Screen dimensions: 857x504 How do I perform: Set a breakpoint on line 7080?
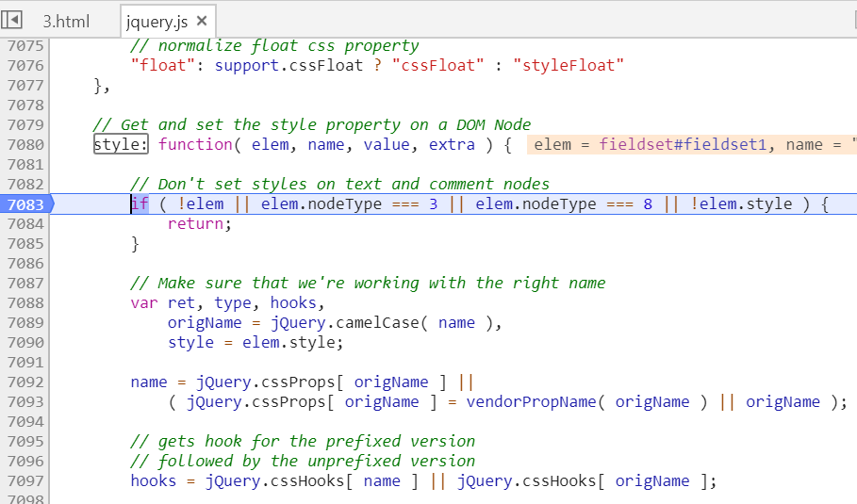25,145
